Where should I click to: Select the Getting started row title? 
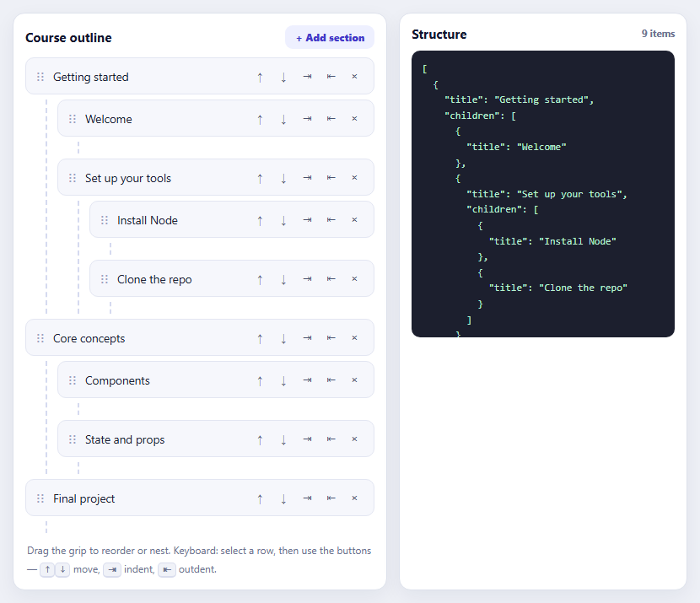(90, 77)
